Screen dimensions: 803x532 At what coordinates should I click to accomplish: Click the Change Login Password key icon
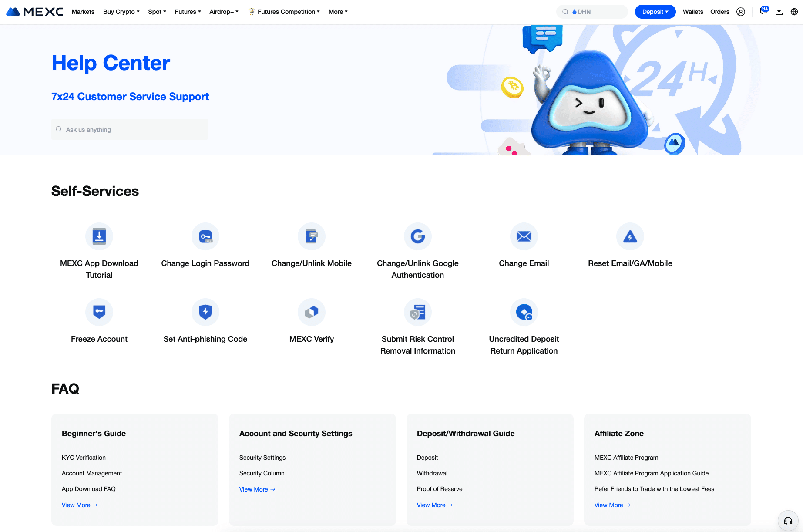coord(205,236)
